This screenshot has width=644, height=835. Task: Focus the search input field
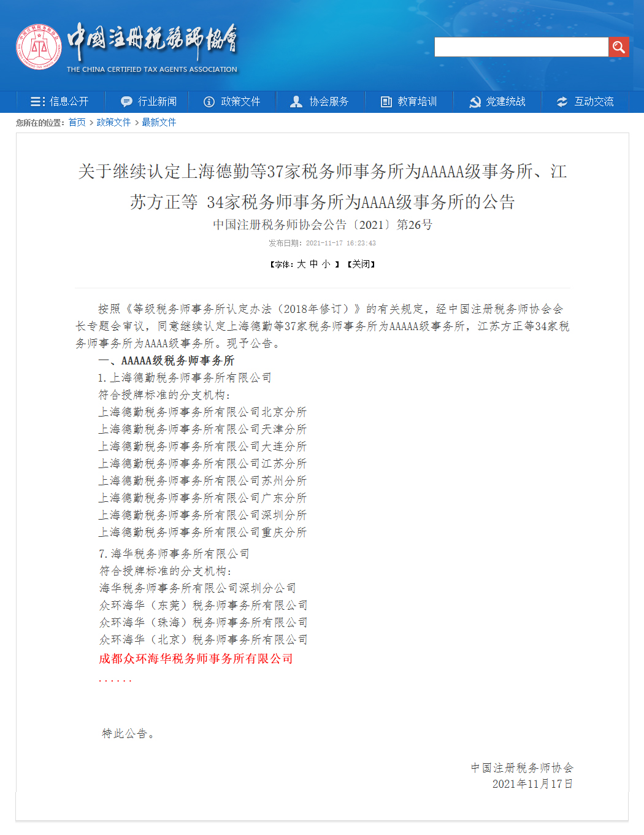pyautogui.click(x=521, y=47)
